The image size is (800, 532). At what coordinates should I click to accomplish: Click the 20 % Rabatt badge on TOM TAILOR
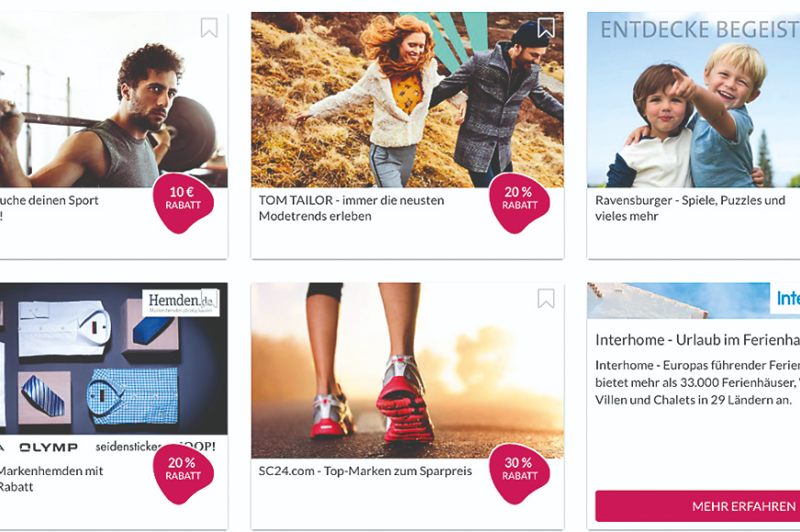[519, 203]
